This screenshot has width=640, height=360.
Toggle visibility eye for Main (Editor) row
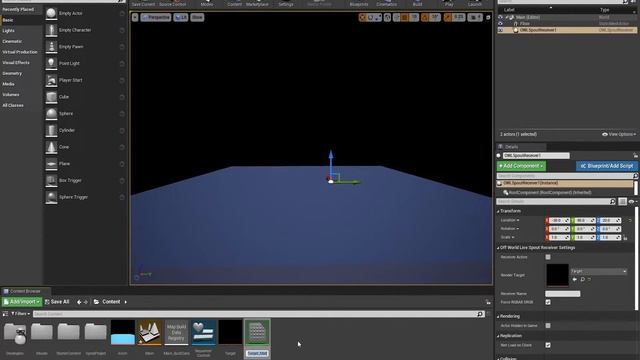point(500,18)
